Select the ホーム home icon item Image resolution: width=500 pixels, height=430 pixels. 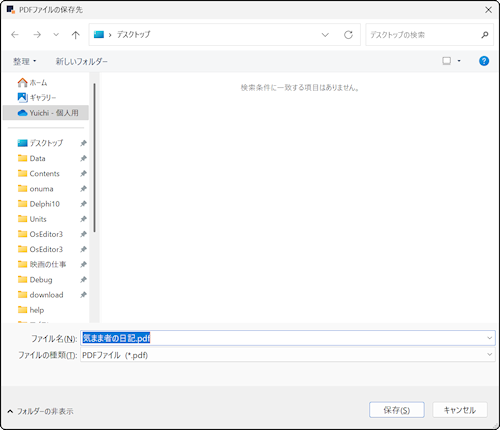point(32,82)
